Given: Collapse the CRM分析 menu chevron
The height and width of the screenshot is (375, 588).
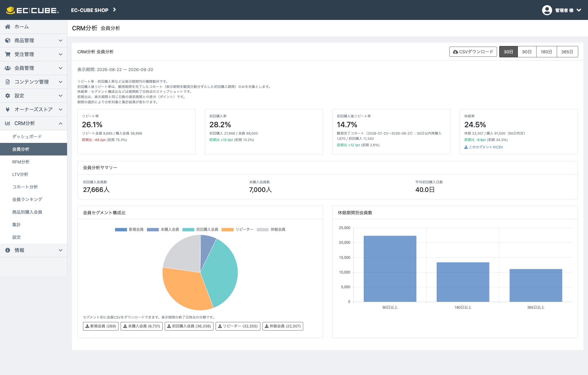Looking at the screenshot, I should 61,123.
